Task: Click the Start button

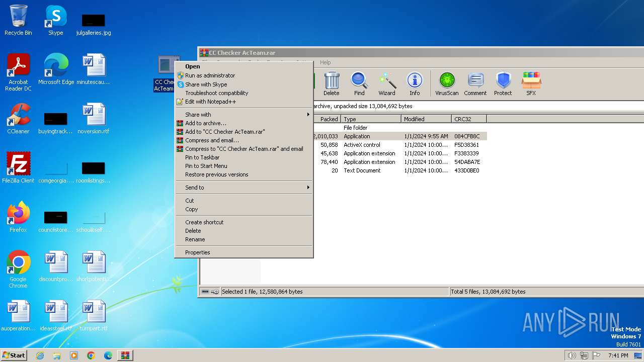Action: (14, 355)
